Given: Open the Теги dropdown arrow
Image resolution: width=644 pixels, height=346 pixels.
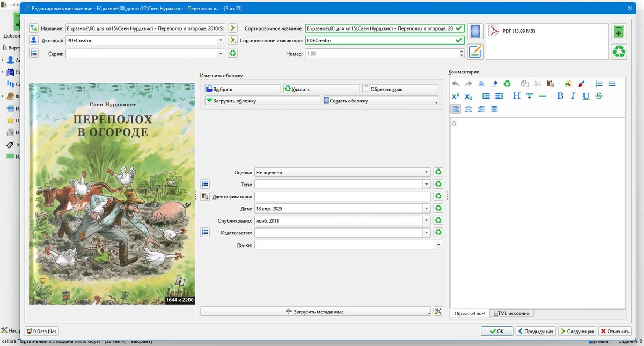Looking at the screenshot, I should (427, 184).
